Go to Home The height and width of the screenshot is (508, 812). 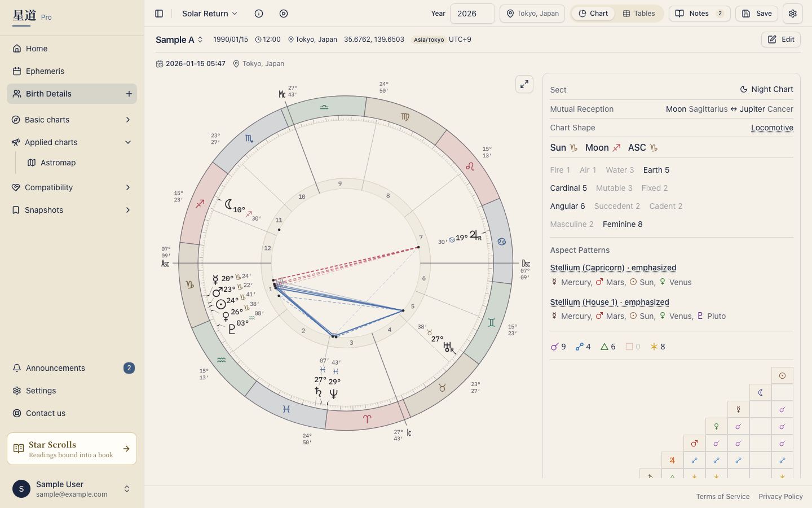pyautogui.click(x=72, y=49)
